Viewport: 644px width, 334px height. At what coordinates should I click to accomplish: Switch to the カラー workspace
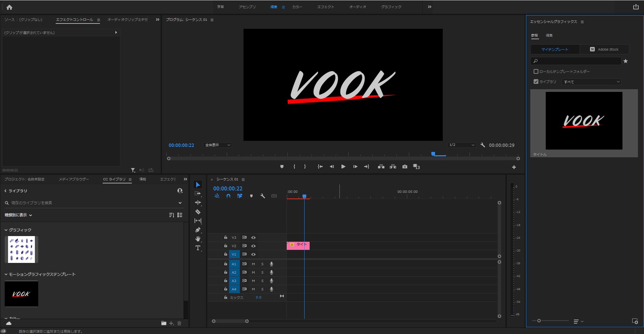297,7
